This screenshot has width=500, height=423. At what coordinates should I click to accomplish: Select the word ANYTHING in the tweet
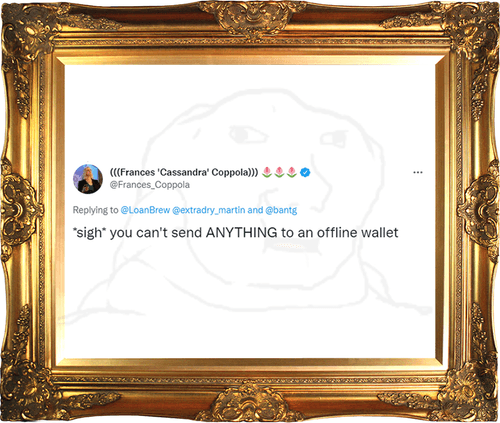click(x=241, y=233)
